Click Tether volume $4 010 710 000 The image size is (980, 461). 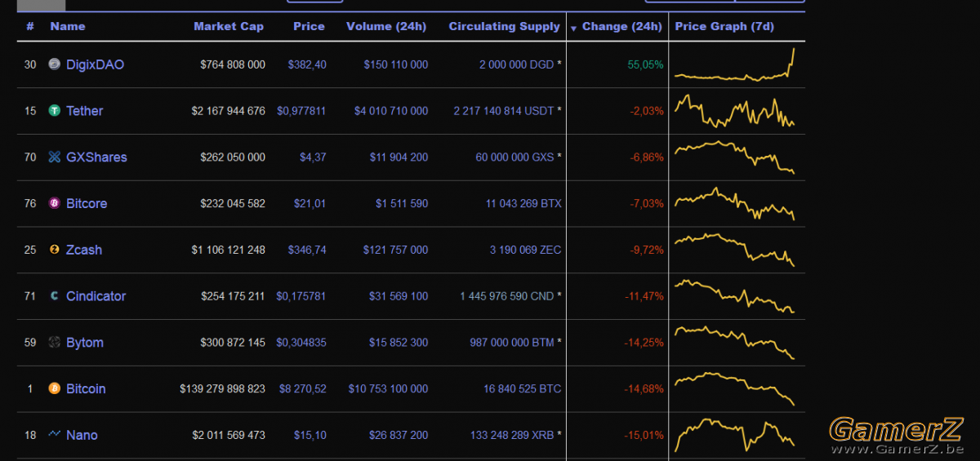click(391, 111)
